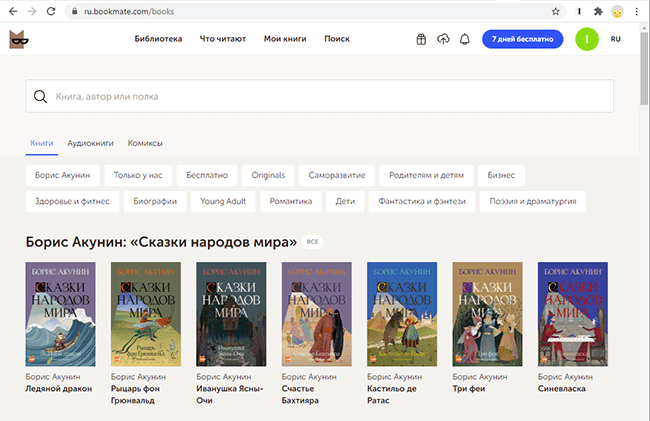
Task: Select the Биографии chip
Action: click(x=155, y=201)
